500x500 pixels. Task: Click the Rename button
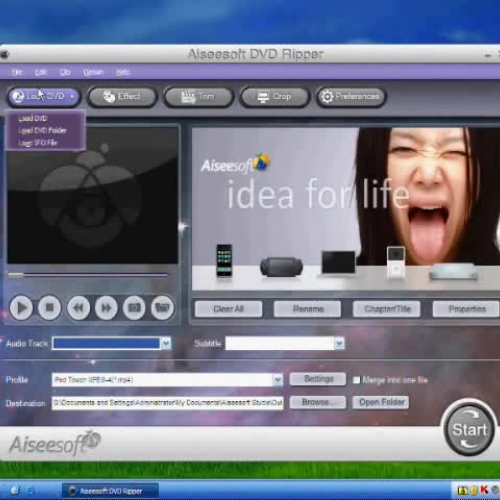click(307, 309)
